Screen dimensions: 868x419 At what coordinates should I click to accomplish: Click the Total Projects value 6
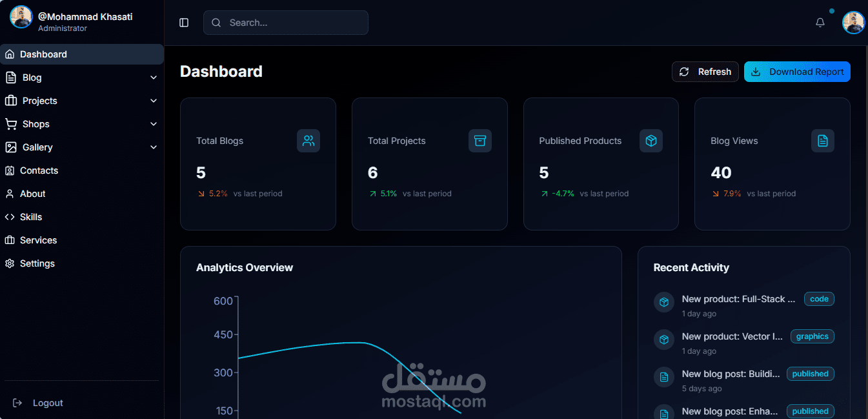click(372, 173)
